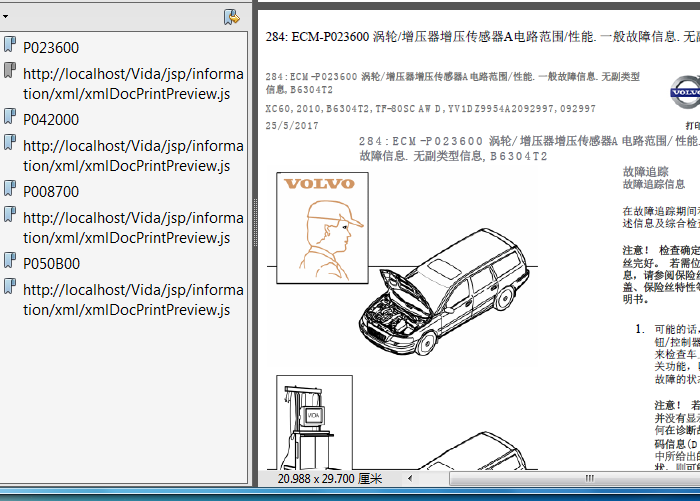
Task: Click the Volvo logo at document header
Action: (686, 92)
